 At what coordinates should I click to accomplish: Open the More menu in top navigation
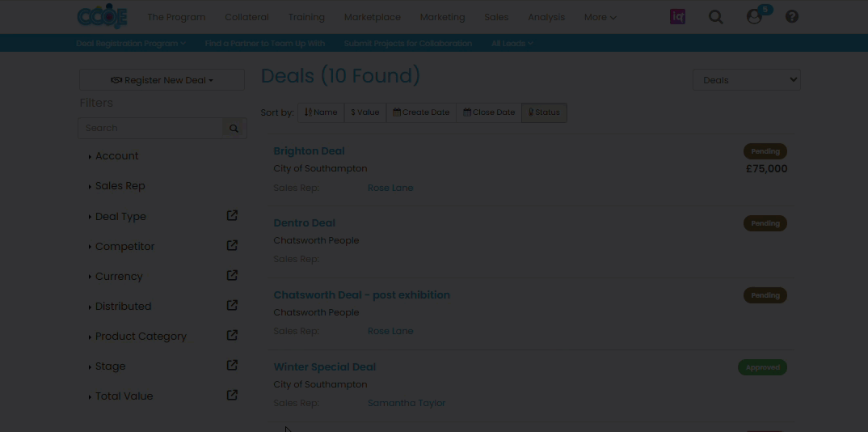click(600, 17)
